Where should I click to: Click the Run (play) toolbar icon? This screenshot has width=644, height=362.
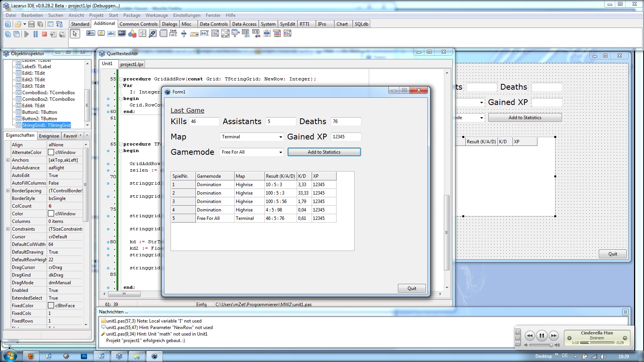click(26, 34)
